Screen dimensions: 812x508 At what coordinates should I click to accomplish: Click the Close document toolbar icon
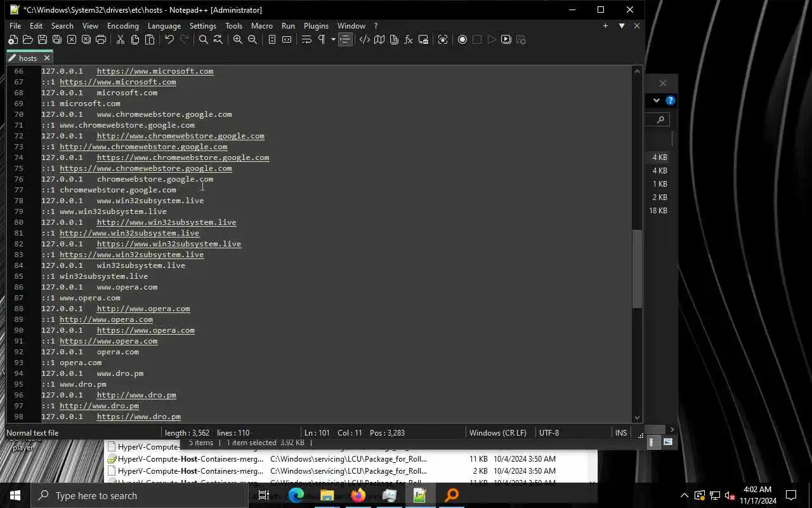click(71, 39)
